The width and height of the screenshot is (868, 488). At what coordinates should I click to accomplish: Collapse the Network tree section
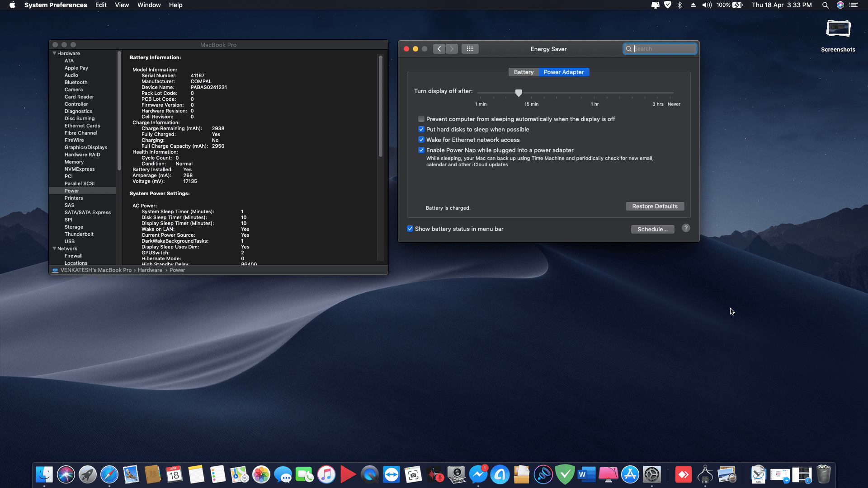(x=54, y=249)
